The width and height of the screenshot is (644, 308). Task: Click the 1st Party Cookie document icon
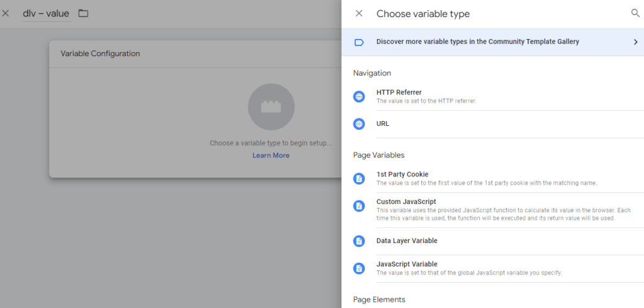pos(359,178)
